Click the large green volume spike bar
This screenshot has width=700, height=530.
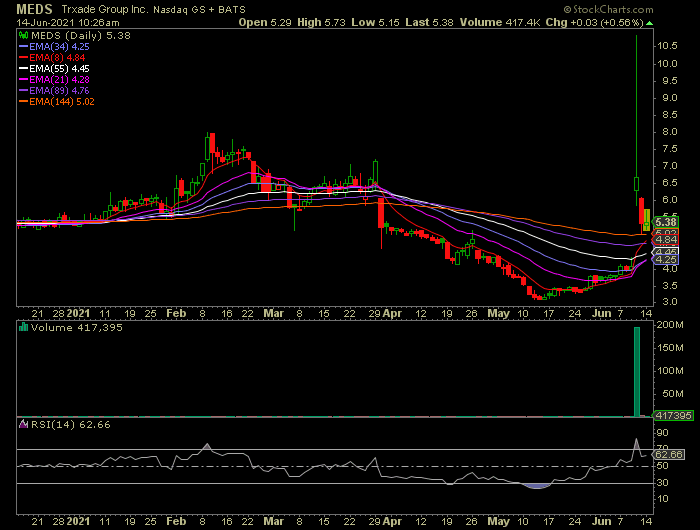[x=637, y=372]
